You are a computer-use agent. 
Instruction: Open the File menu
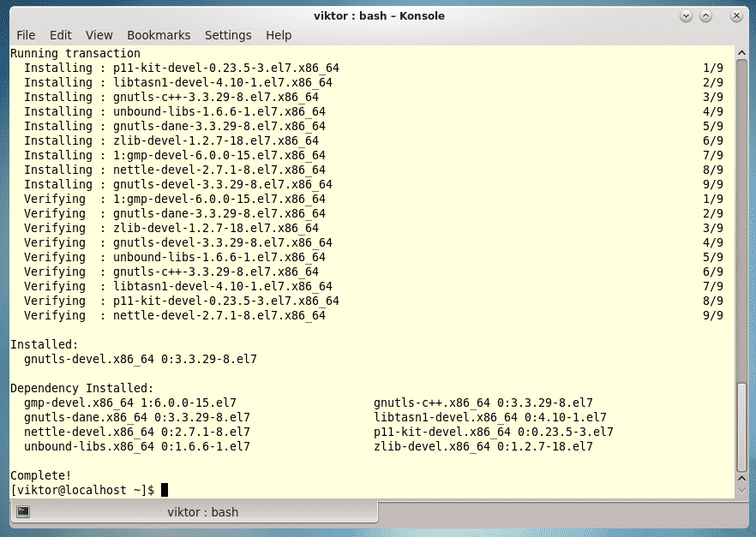[26, 35]
